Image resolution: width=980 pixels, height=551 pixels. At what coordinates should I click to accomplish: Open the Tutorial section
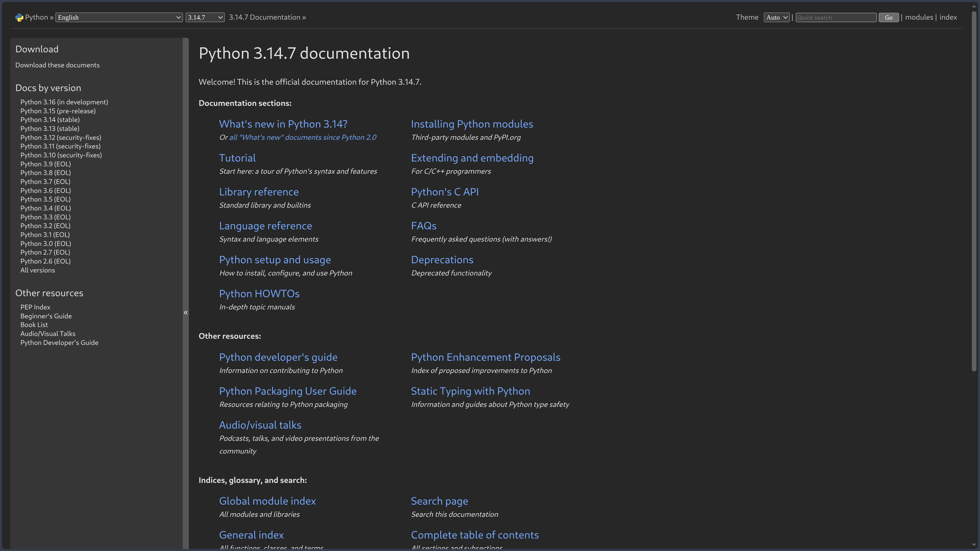(237, 158)
